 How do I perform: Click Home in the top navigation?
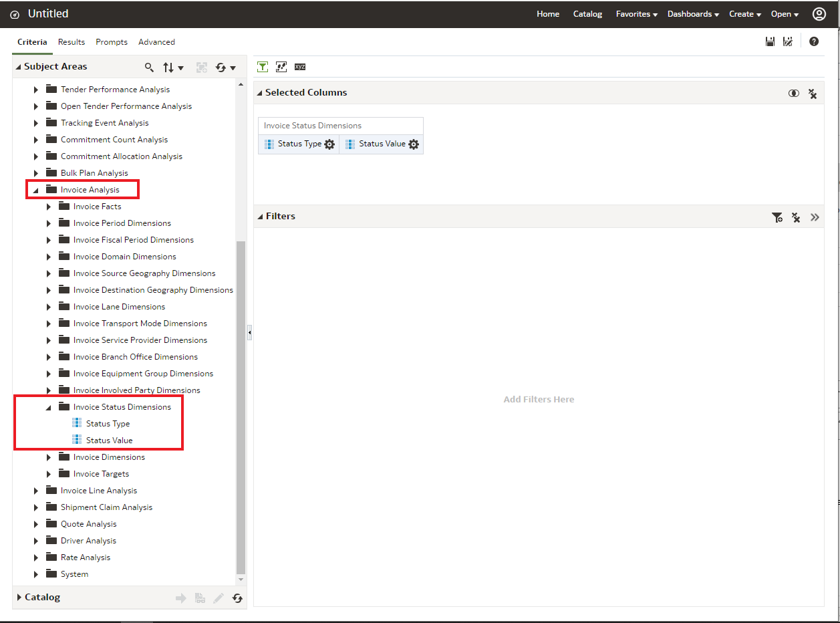[x=548, y=14]
